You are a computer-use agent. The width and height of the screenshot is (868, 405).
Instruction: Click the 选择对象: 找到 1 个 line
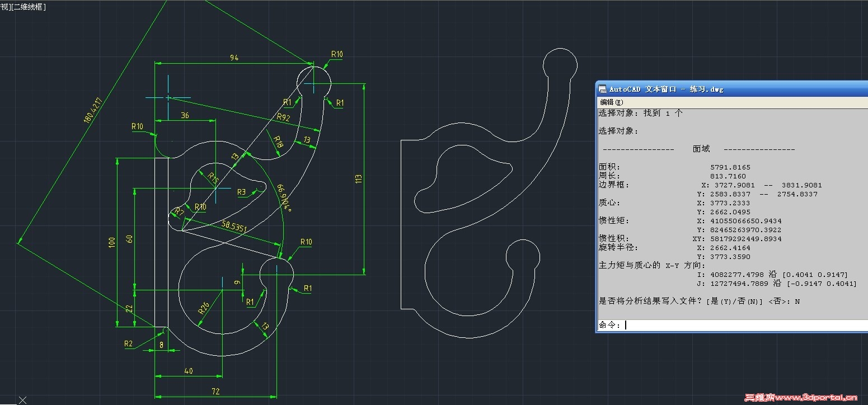[641, 114]
